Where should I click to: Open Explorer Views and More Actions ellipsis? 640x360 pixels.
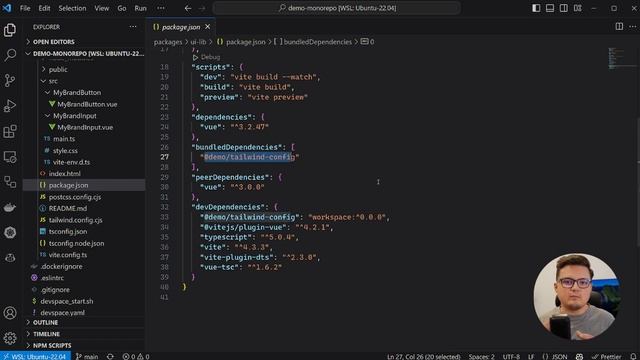coord(133,27)
